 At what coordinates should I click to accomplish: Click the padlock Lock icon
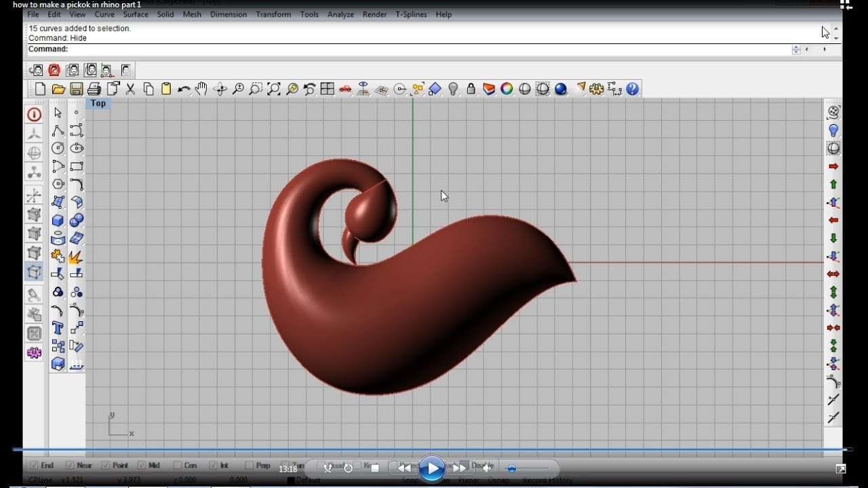[471, 89]
